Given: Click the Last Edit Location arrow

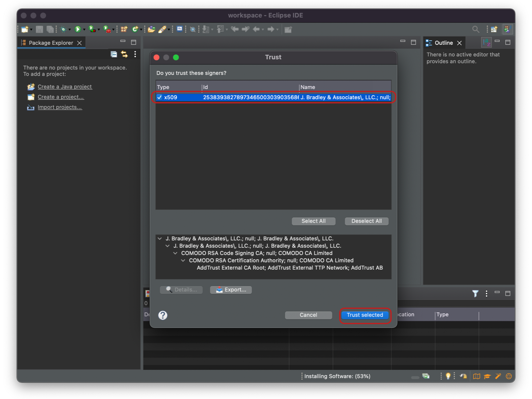Looking at the screenshot, I should (x=235, y=29).
